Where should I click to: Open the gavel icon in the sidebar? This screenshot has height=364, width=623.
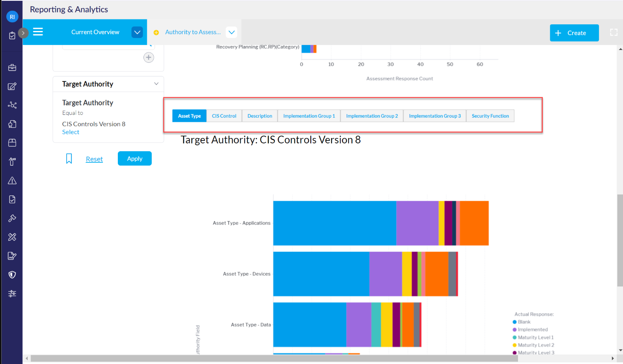click(x=12, y=218)
